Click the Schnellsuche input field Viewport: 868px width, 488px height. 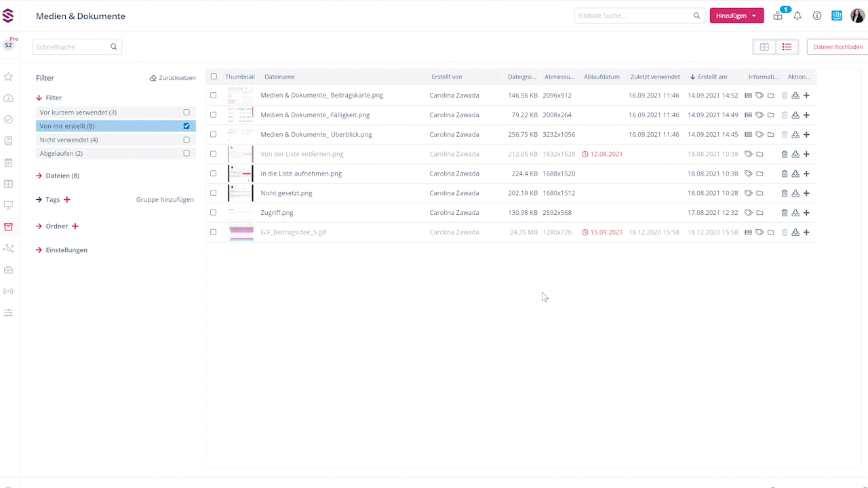71,47
